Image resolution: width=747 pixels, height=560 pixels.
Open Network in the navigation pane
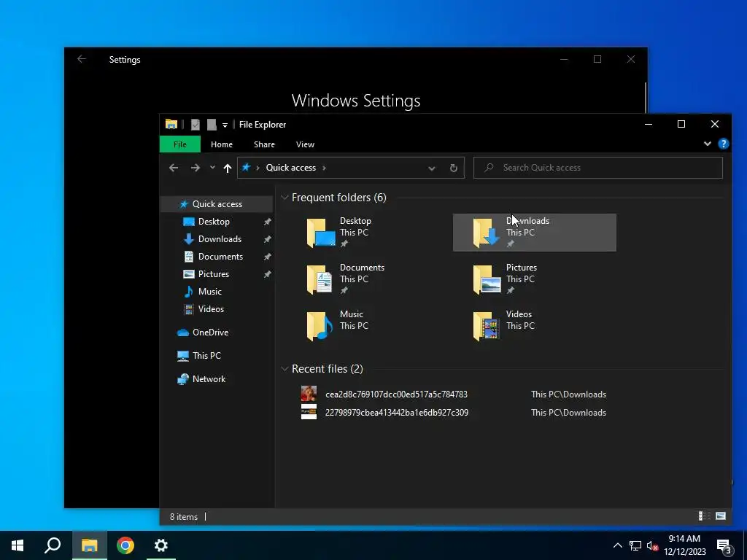(209, 379)
